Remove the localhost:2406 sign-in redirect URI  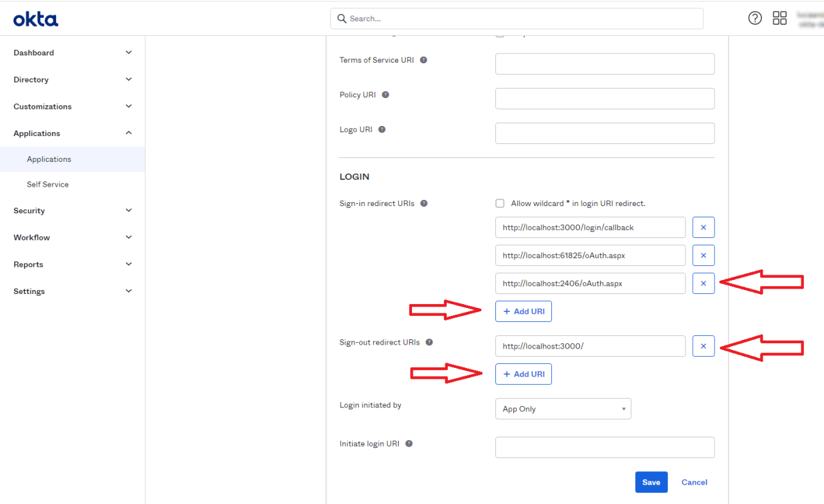[703, 283]
